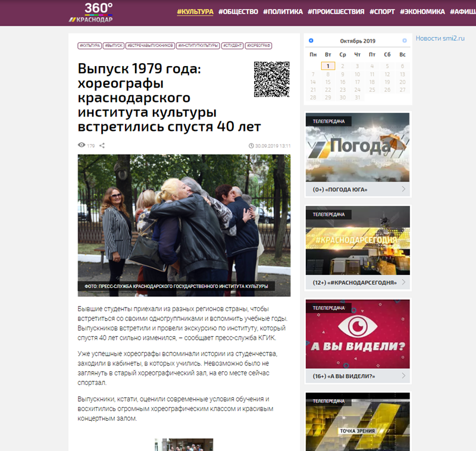Open the #КРАСНОДАРСЕГОДНЯ program thumbnail
Image resolution: width=476 pixels, height=451 pixels.
click(x=358, y=240)
